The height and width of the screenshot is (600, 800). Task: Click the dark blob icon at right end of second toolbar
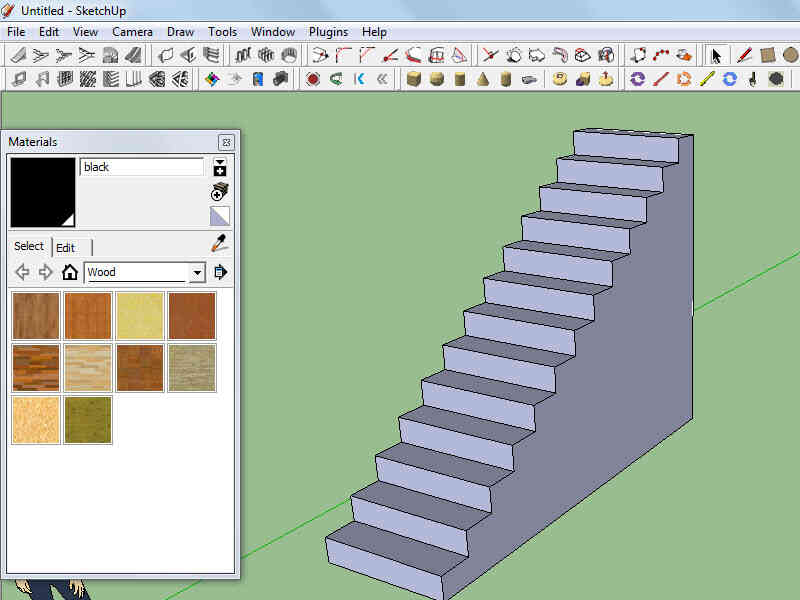pyautogui.click(x=776, y=79)
